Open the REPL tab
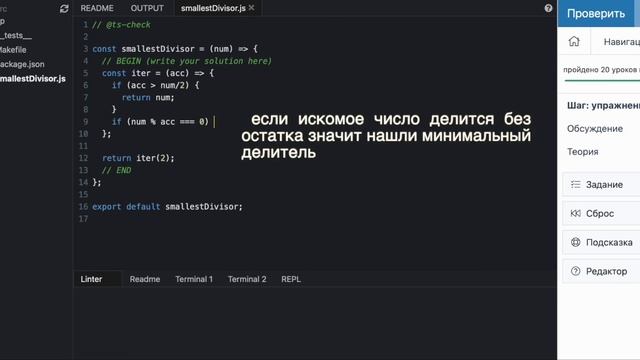This screenshot has width=640, height=360. point(291,279)
